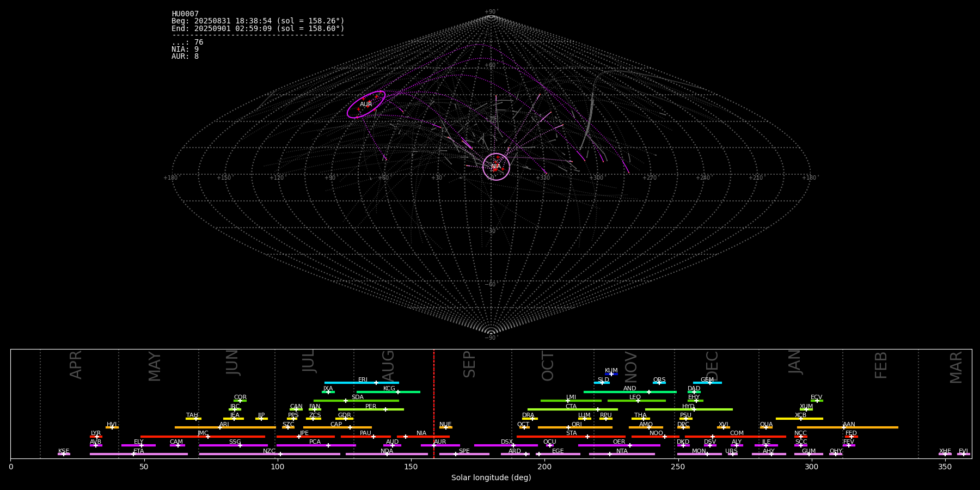Click the KUM shower blue bar
Viewport: 980px width, 490px height.
(x=611, y=374)
